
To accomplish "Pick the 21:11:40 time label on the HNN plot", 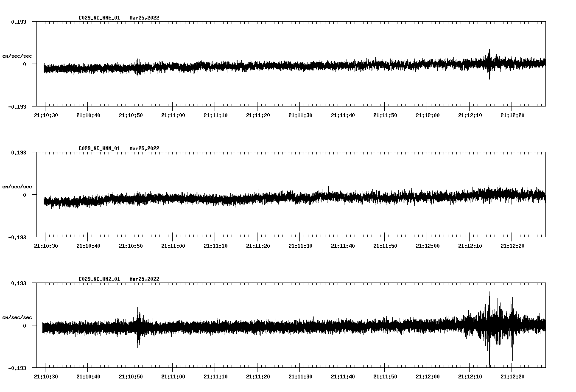I will click(x=343, y=246).
